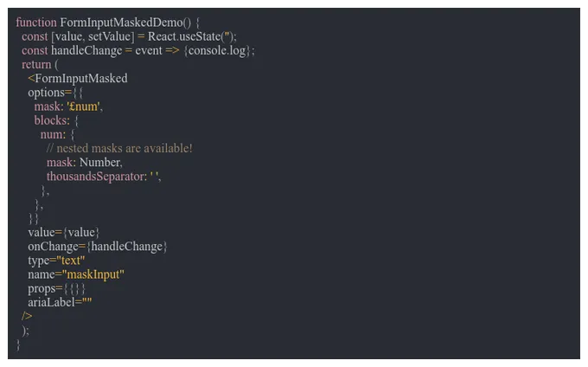Place cursor on setValue variable

tap(109, 36)
